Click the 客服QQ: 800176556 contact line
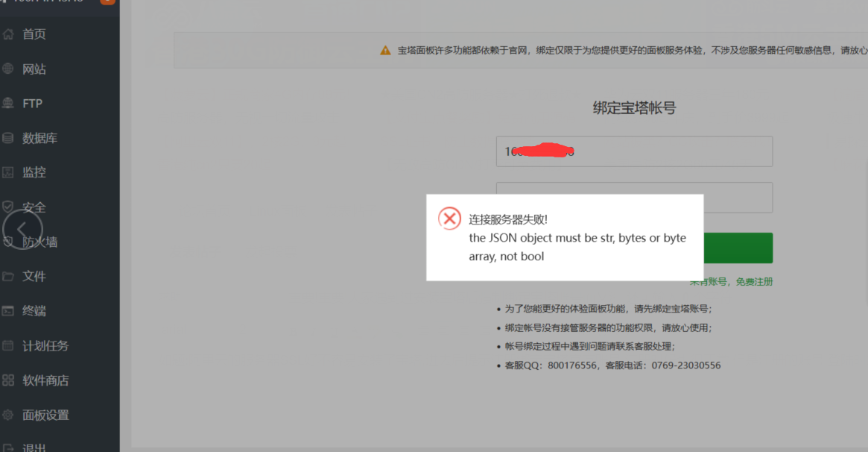868x452 pixels. (612, 365)
